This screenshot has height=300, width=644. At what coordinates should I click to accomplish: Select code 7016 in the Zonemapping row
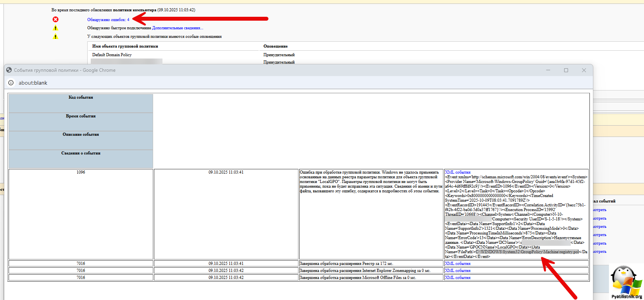coord(81,271)
